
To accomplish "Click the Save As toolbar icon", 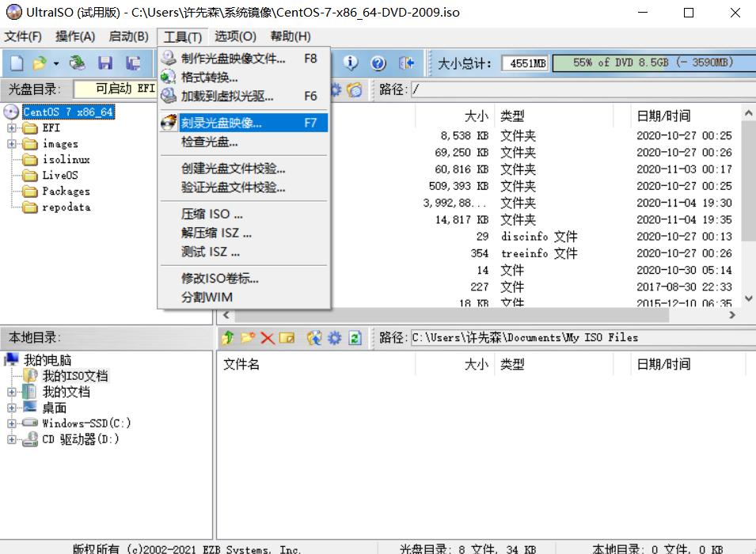I will (x=133, y=63).
